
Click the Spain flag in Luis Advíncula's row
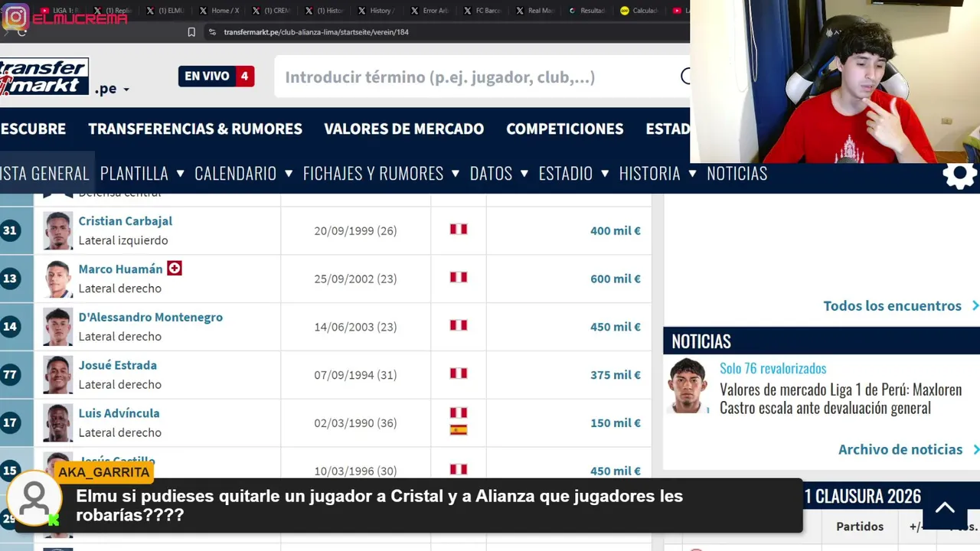459,430
